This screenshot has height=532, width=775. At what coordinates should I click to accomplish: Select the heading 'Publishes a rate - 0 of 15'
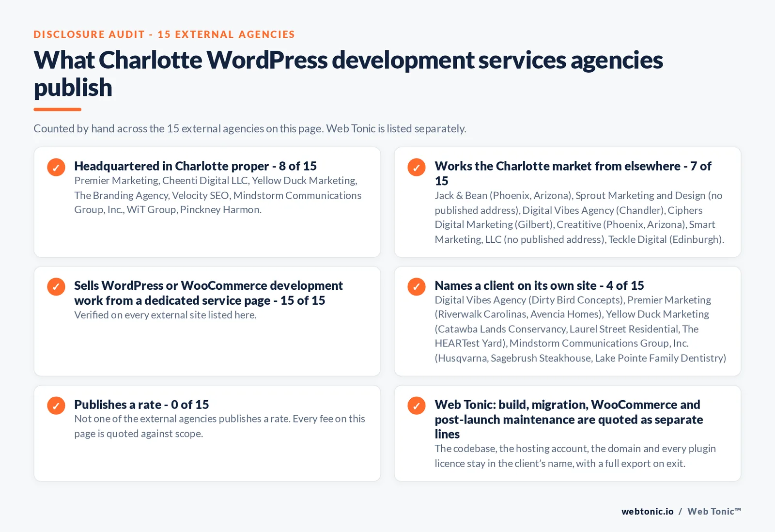(x=141, y=405)
